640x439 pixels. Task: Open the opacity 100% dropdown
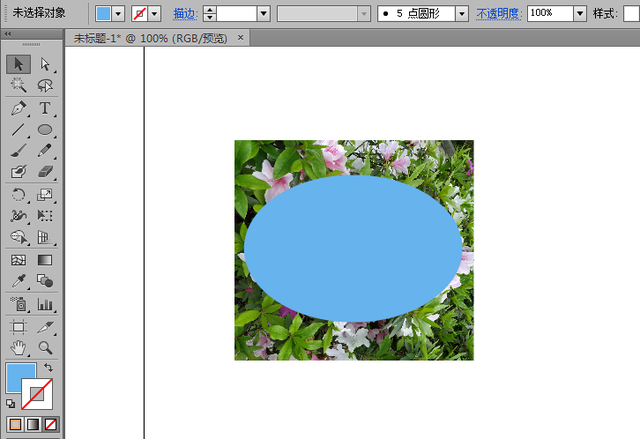pos(580,14)
